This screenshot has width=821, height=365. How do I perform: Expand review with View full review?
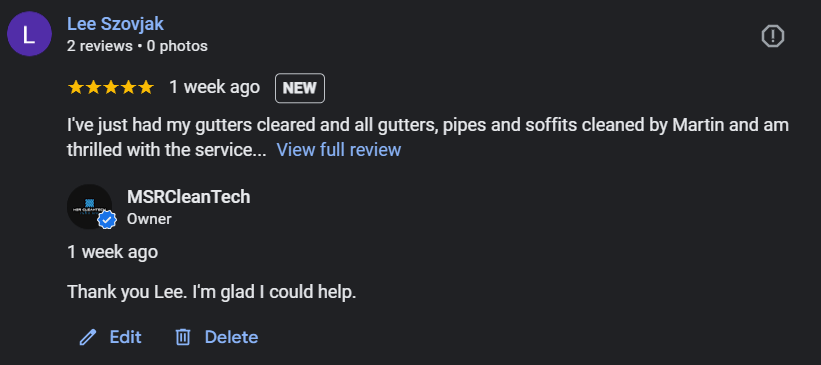tap(339, 150)
